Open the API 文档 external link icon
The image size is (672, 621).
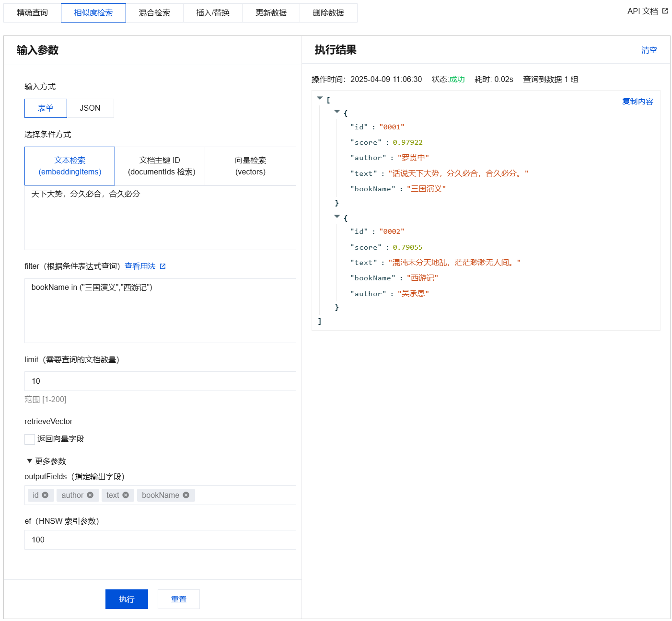coord(665,11)
